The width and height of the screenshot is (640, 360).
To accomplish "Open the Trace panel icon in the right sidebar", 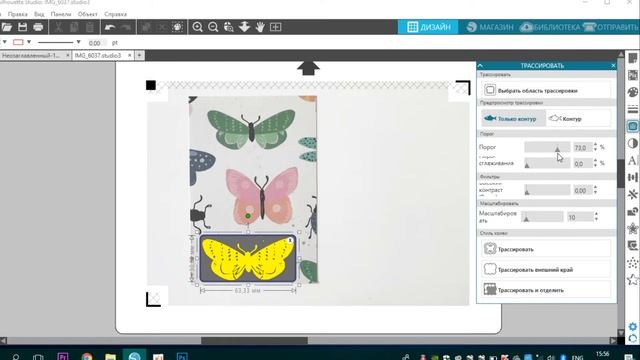I will pyautogui.click(x=633, y=126).
